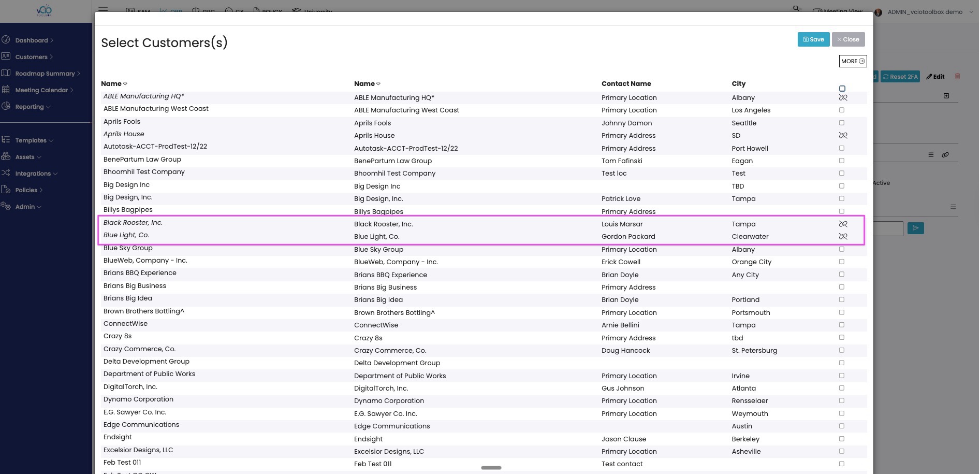
Task: Sort by the second Name column header
Action: pyautogui.click(x=367, y=83)
